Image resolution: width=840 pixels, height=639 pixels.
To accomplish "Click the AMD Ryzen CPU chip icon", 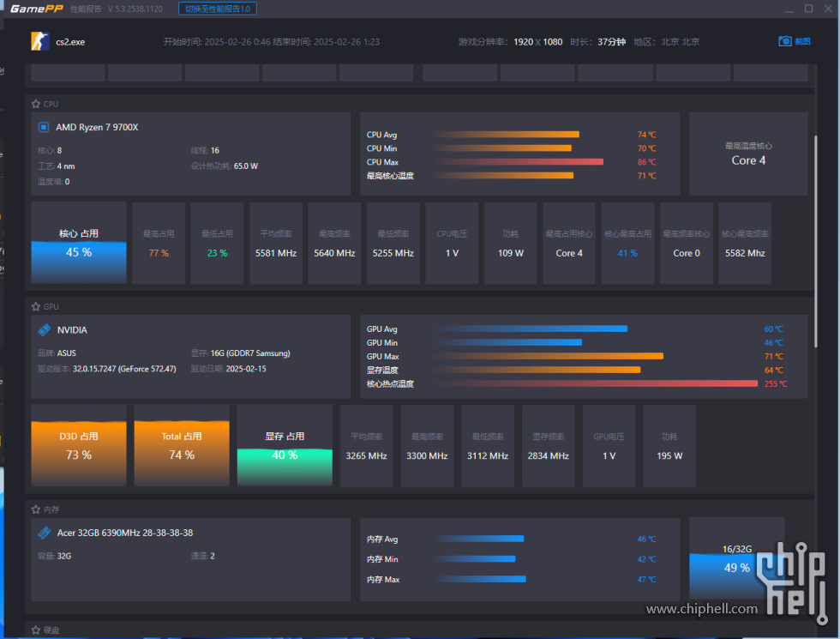I will (x=44, y=127).
